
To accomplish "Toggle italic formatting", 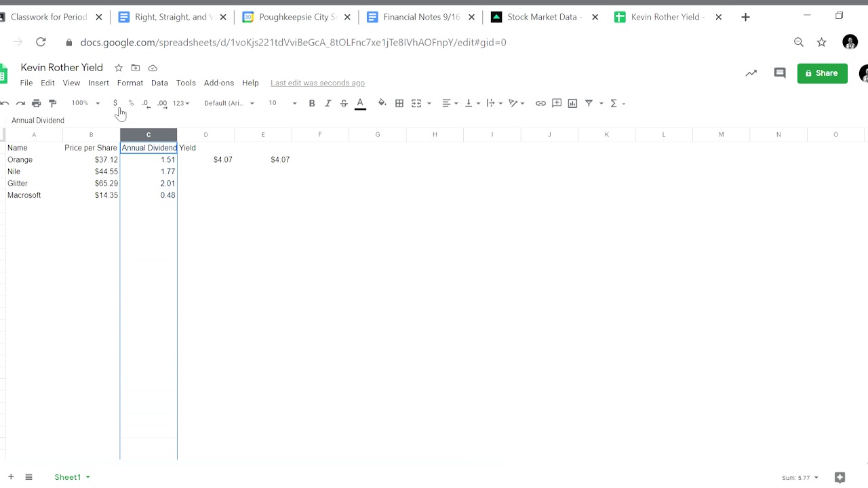I will click(x=328, y=103).
